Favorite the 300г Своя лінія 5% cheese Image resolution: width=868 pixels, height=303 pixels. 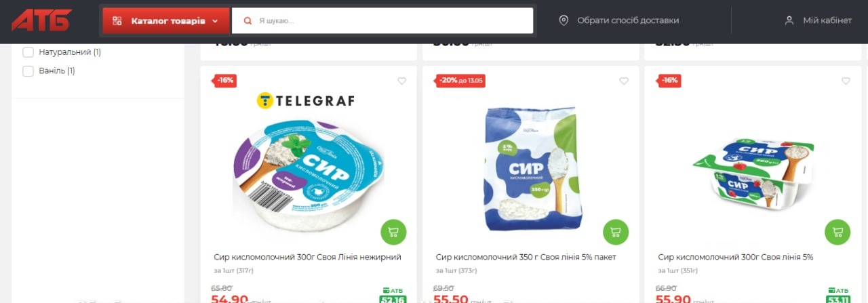coord(846,81)
